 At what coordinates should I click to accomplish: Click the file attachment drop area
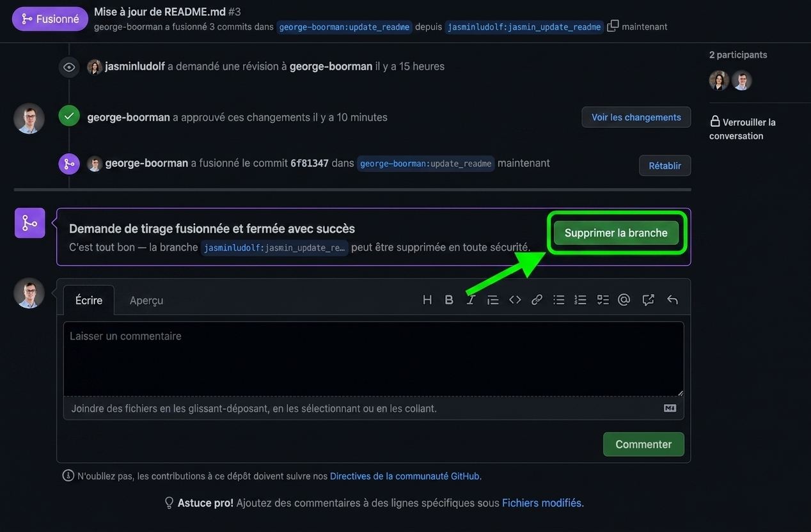[x=374, y=408]
